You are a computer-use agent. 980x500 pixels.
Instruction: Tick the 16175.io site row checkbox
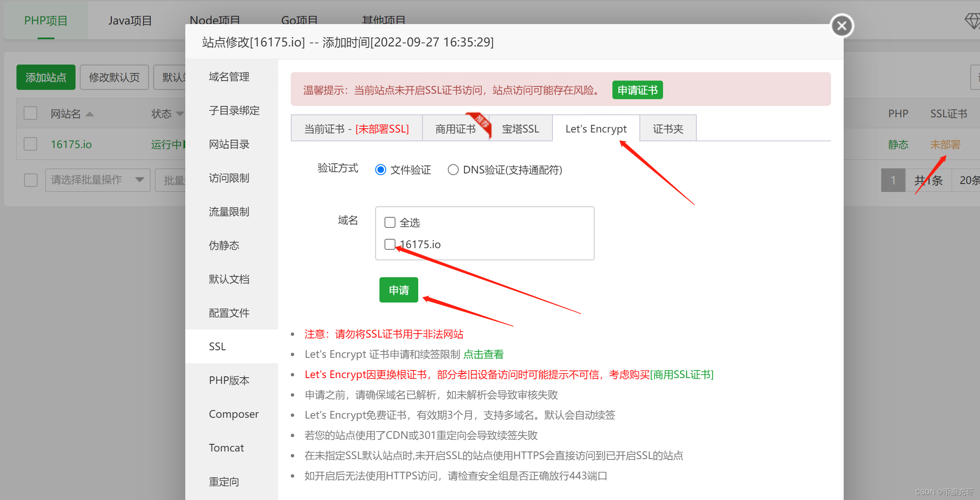coord(30,144)
